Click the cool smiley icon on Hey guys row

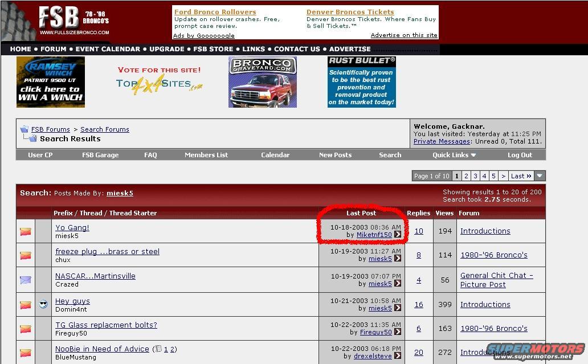(x=43, y=304)
